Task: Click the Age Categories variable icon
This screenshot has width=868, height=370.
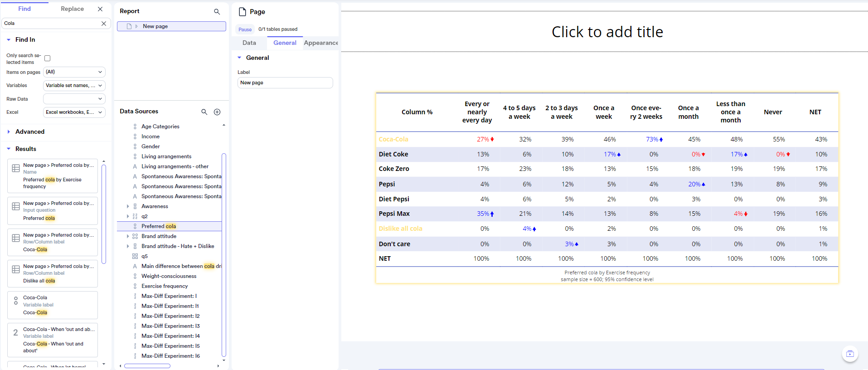Action: [x=135, y=127]
